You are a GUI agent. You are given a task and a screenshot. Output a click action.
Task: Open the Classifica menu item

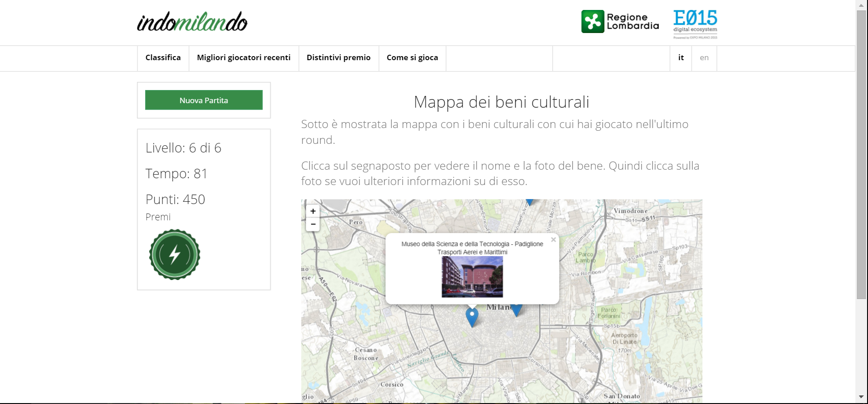pos(163,58)
